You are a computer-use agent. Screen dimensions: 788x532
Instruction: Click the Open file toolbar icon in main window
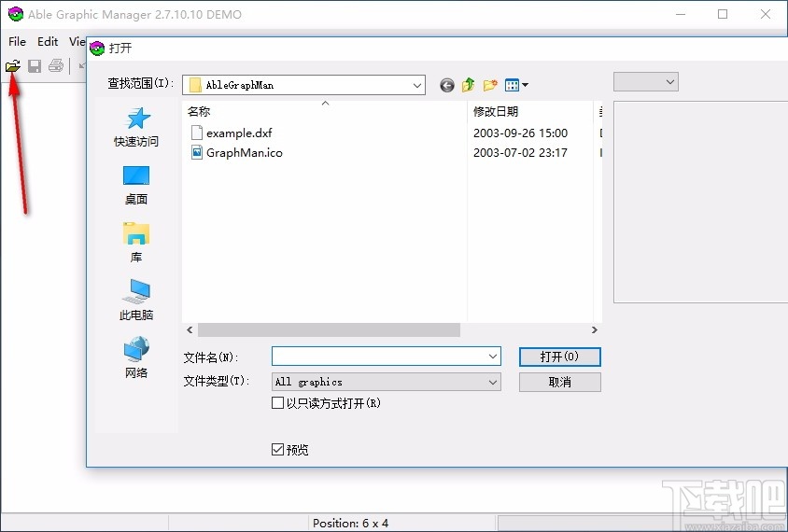click(12, 66)
